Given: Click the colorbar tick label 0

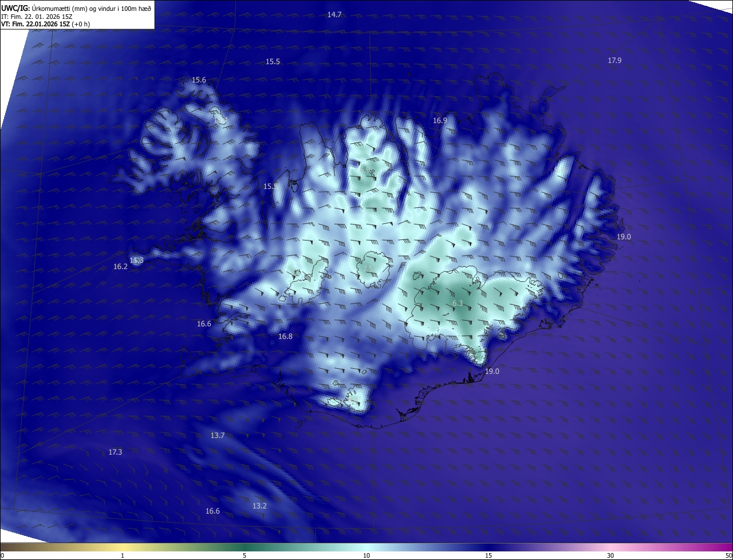Looking at the screenshot, I should [2, 555].
